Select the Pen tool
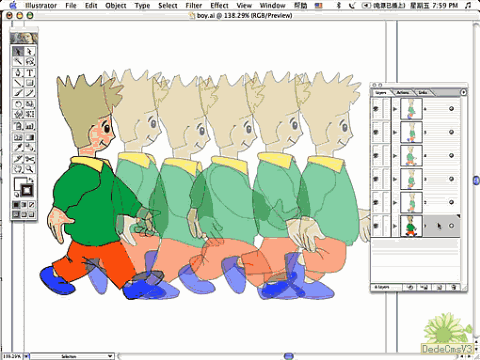 [18, 73]
